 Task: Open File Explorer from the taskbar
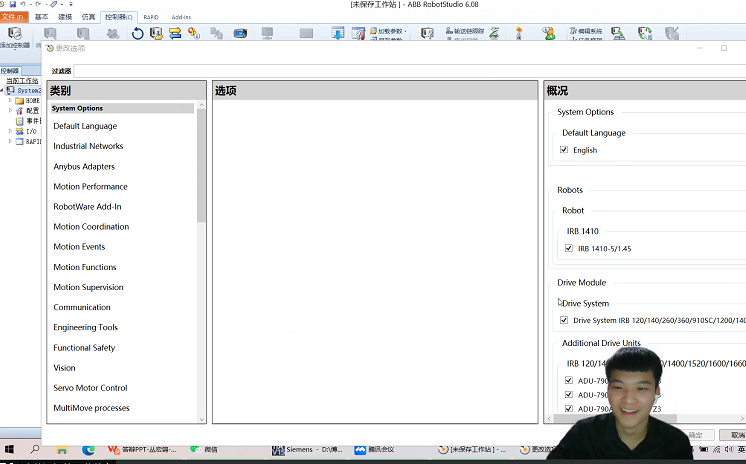pos(62,449)
